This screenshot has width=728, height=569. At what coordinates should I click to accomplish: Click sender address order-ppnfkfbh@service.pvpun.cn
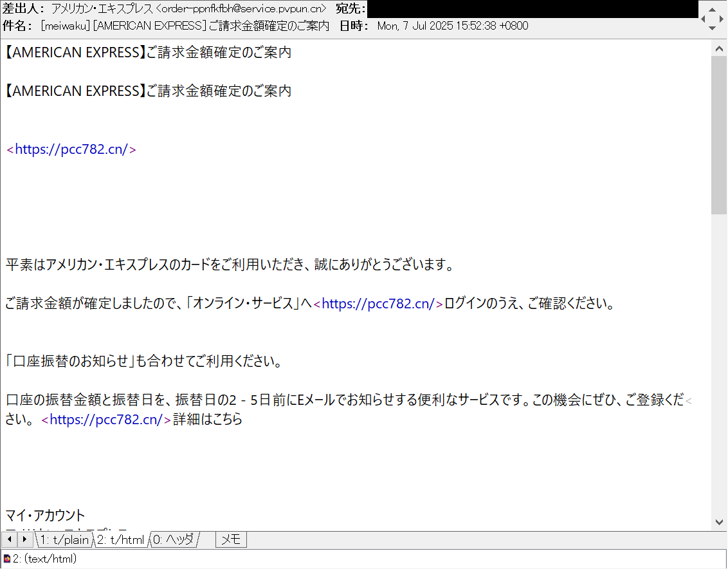click(x=241, y=8)
